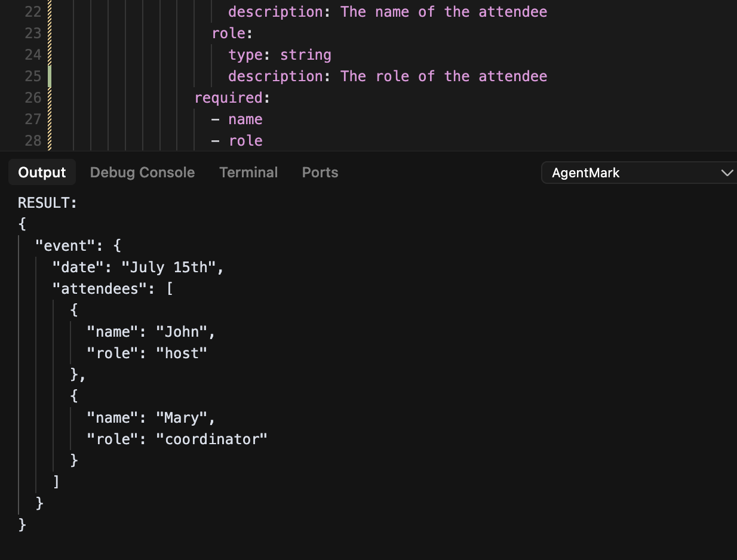Click line number 26 in the gutter

point(33,97)
